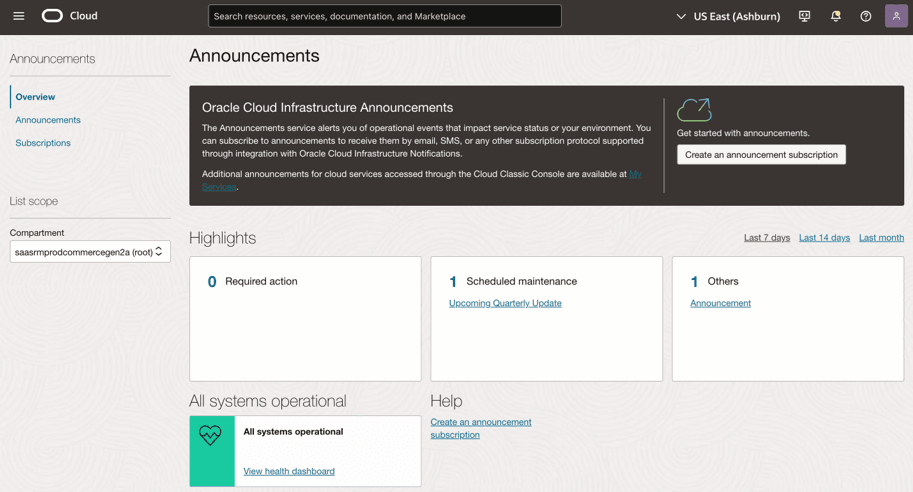The image size is (913, 492).
Task: Click the cloud arrow get-started icon
Action: 694,110
